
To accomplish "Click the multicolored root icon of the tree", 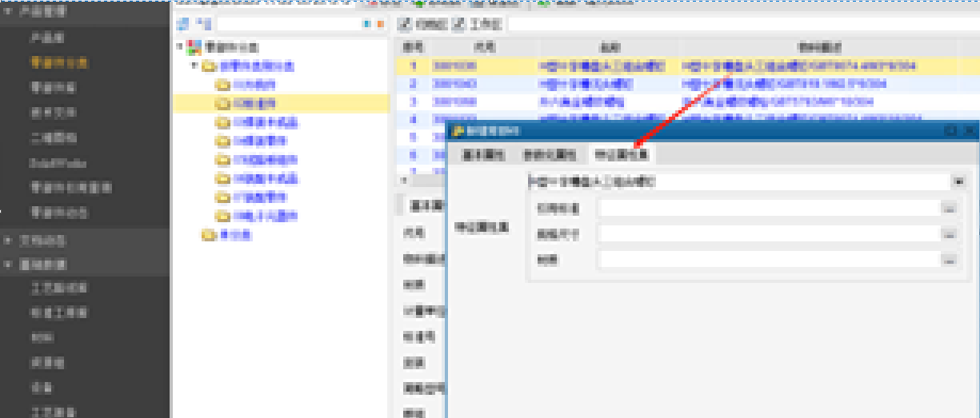I will tap(194, 48).
